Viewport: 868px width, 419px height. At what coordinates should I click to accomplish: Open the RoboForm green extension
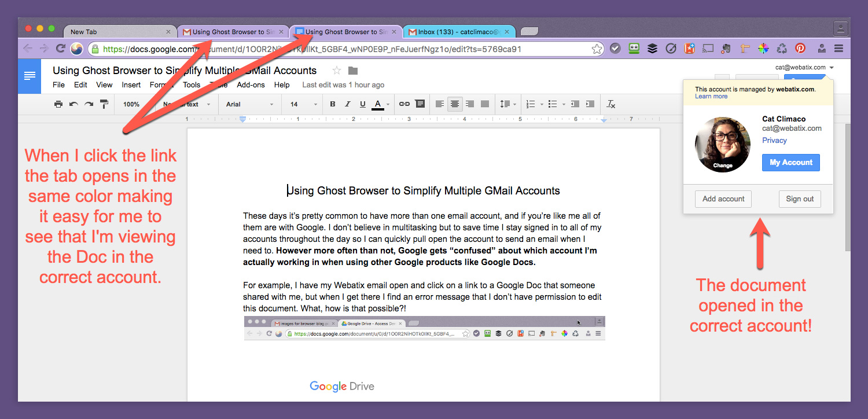click(x=634, y=49)
